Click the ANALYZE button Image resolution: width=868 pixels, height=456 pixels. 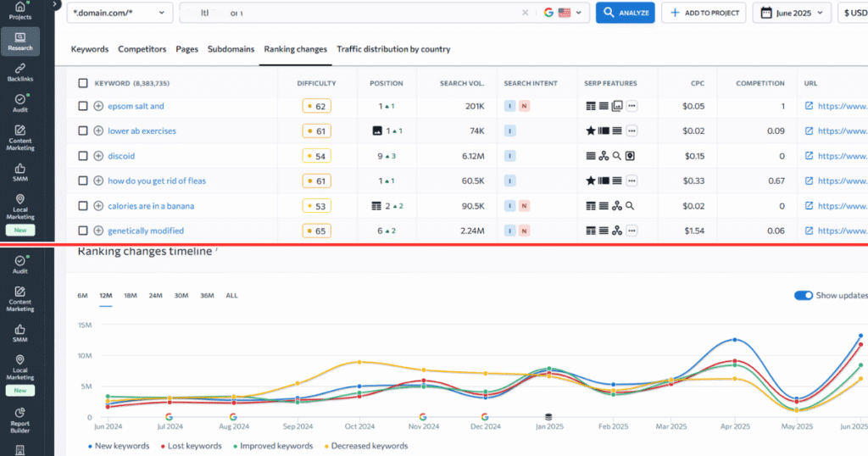[625, 13]
